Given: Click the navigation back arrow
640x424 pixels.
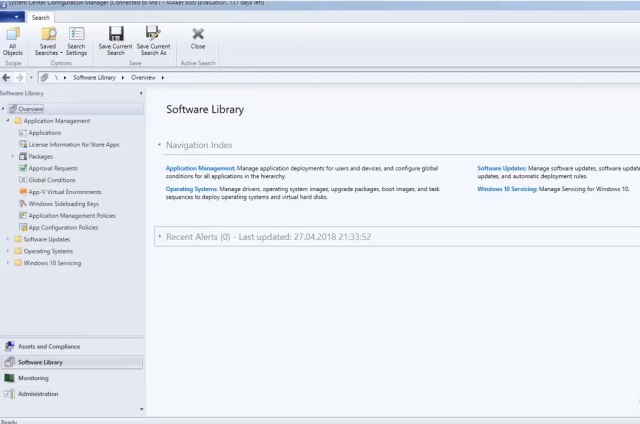Looking at the screenshot, I should point(7,77).
